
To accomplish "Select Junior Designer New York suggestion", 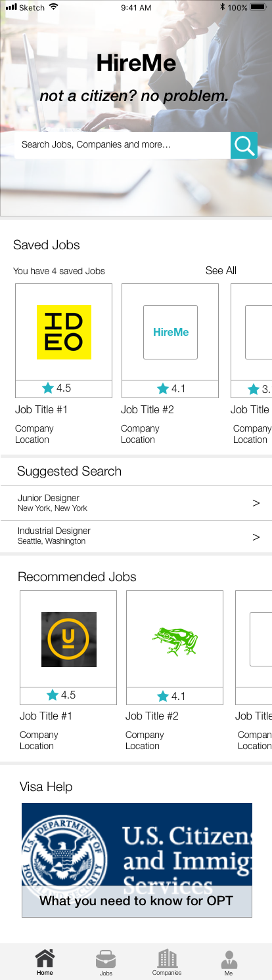I will [136, 503].
